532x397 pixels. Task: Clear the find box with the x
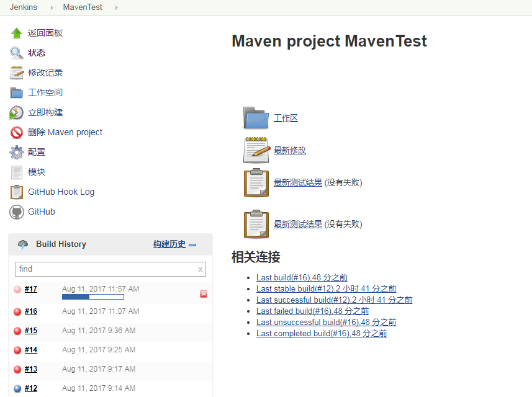(x=200, y=269)
